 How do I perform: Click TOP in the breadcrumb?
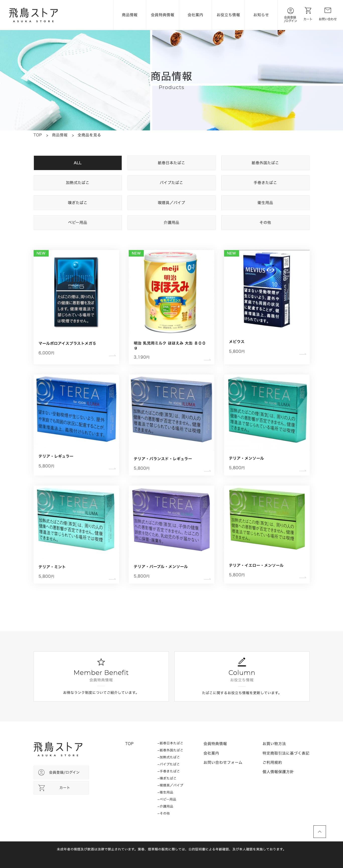pos(37,135)
